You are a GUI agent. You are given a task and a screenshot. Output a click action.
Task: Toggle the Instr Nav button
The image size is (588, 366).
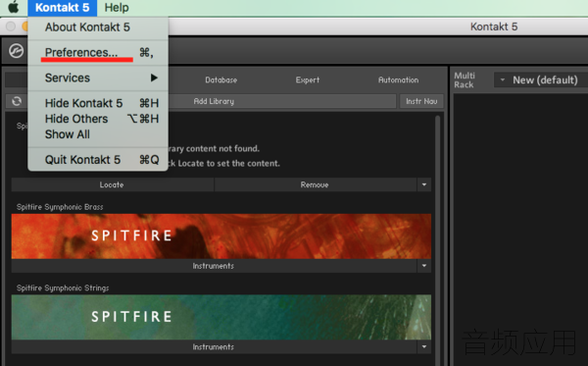coord(421,101)
